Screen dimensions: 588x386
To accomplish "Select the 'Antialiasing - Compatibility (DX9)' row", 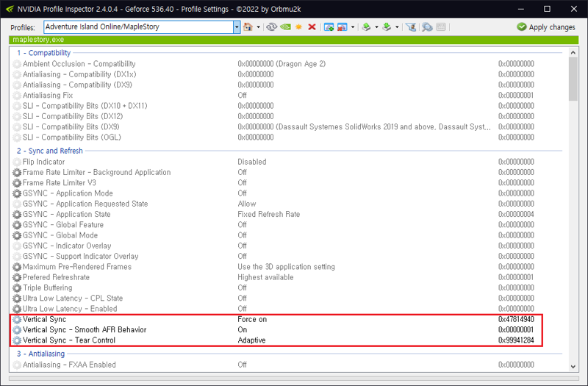I will [x=287, y=85].
